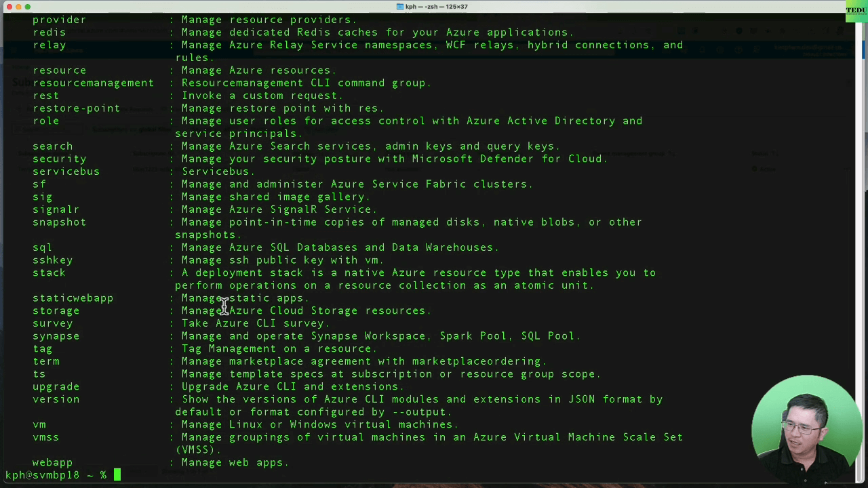Click the 'storage' command name

tap(56, 310)
